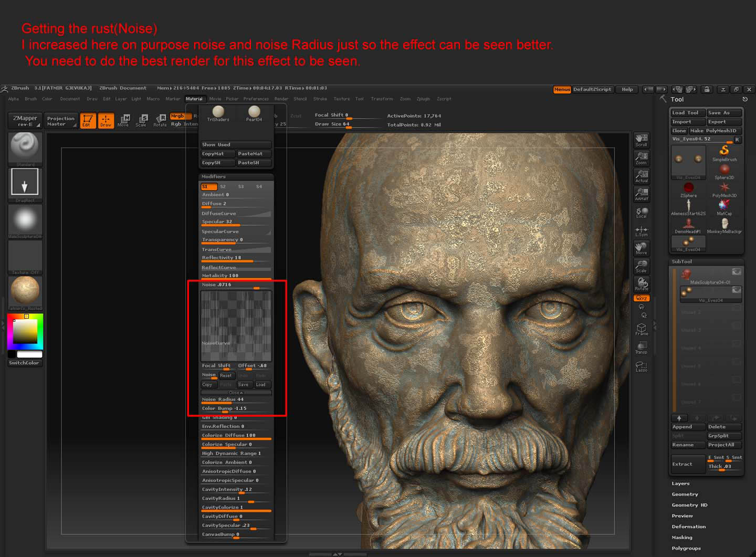Expand the Preview section
The image size is (756, 557).
[x=682, y=516]
